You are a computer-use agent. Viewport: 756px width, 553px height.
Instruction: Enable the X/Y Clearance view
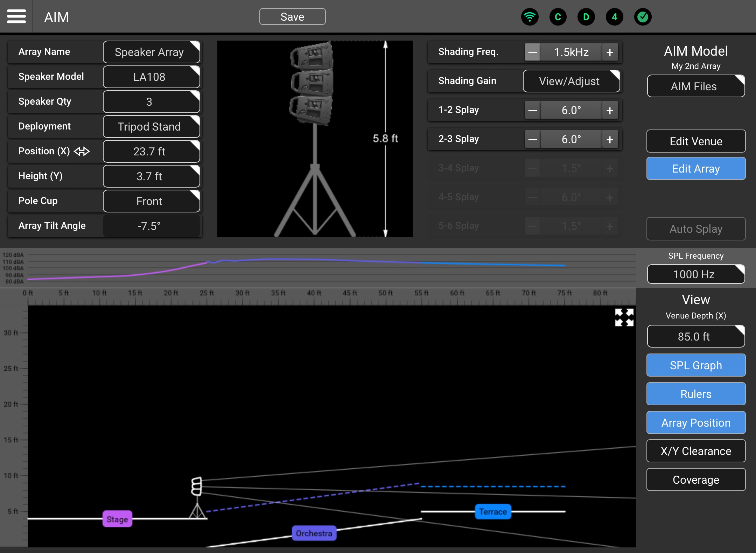(695, 451)
